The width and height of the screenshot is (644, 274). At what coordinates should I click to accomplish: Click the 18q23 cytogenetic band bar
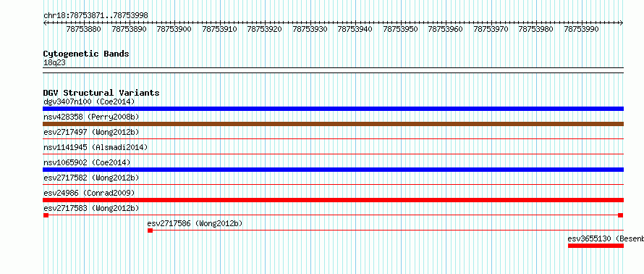point(334,70)
